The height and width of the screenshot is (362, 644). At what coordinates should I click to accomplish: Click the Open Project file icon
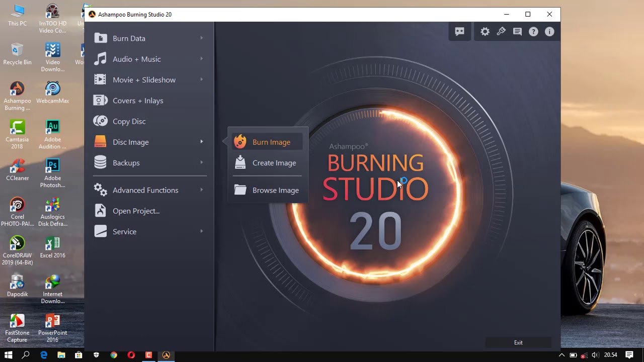(x=101, y=211)
